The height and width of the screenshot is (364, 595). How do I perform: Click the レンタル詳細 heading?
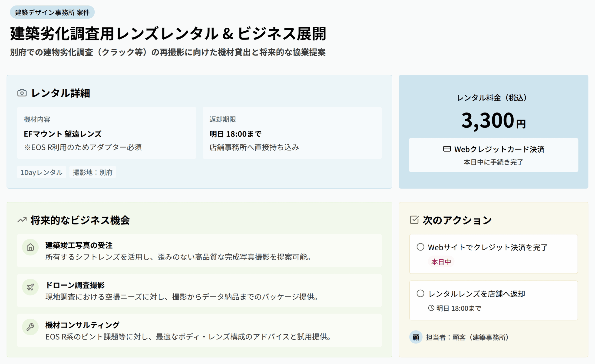click(61, 93)
